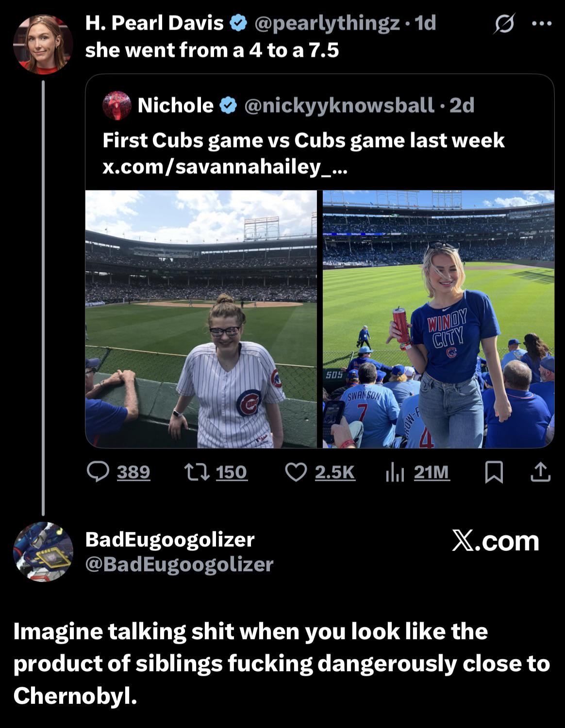
Task: Open the three-dot more options menu
Action: pos(542,23)
